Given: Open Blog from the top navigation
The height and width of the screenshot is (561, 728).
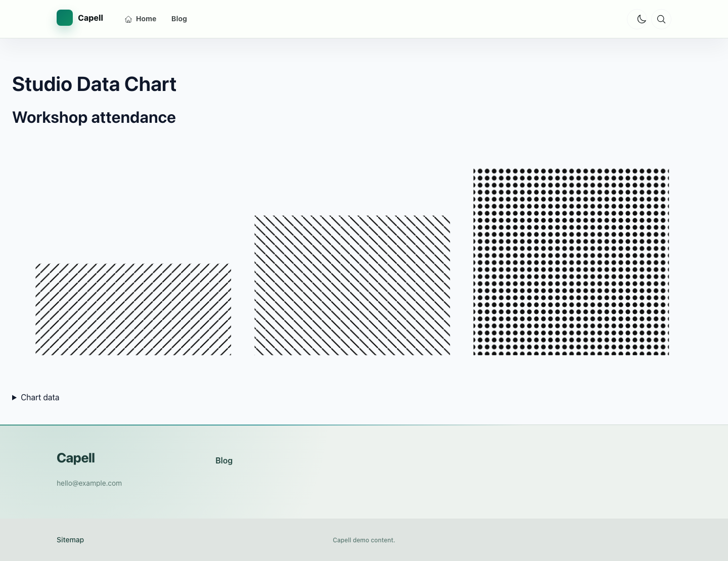Looking at the screenshot, I should coord(179,19).
